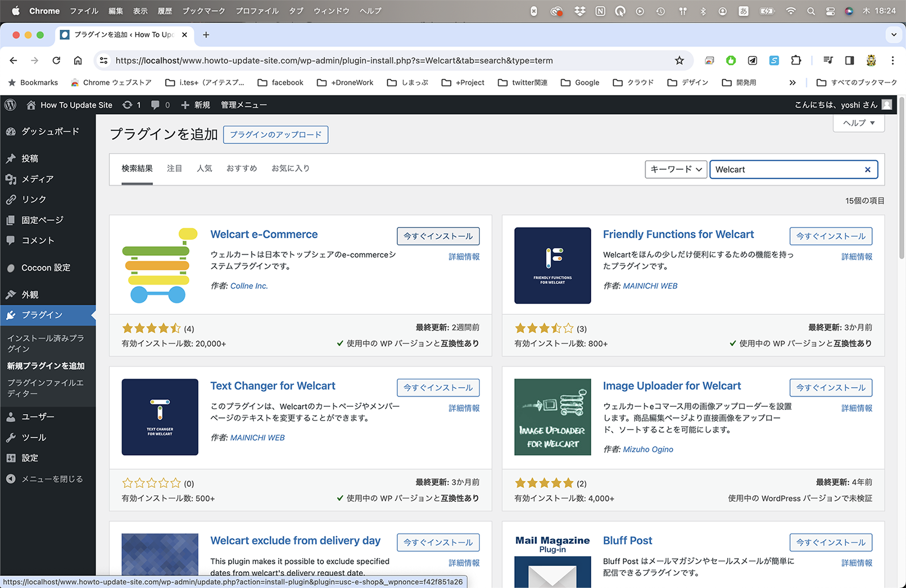Open the macOS ブックマーク menu
Viewport: 906px width, 588px height.
pyautogui.click(x=203, y=11)
